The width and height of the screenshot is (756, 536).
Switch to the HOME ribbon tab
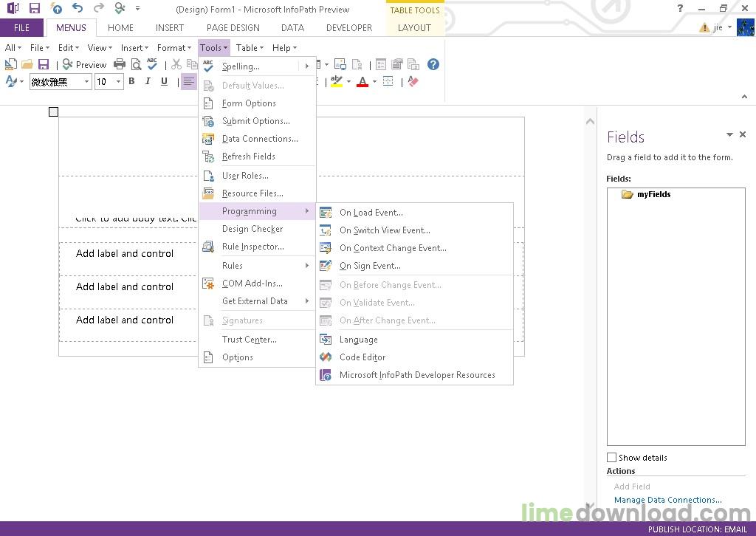120,28
